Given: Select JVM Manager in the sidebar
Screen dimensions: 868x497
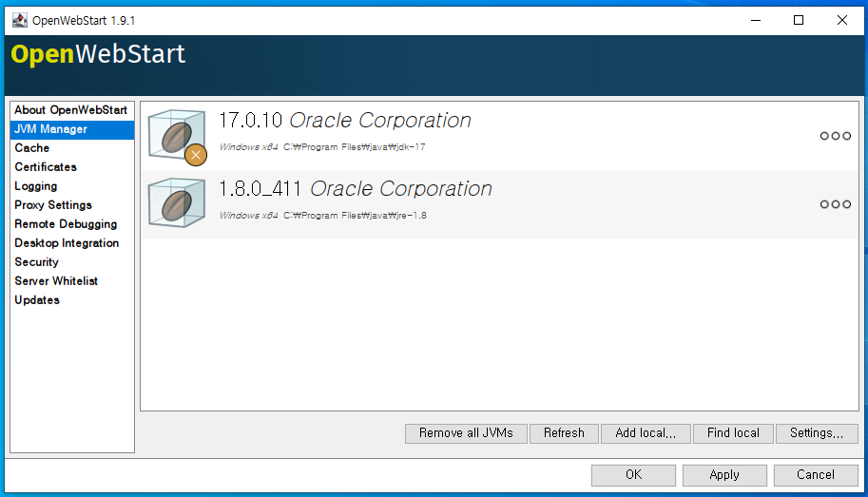Looking at the screenshot, I should tap(72, 129).
